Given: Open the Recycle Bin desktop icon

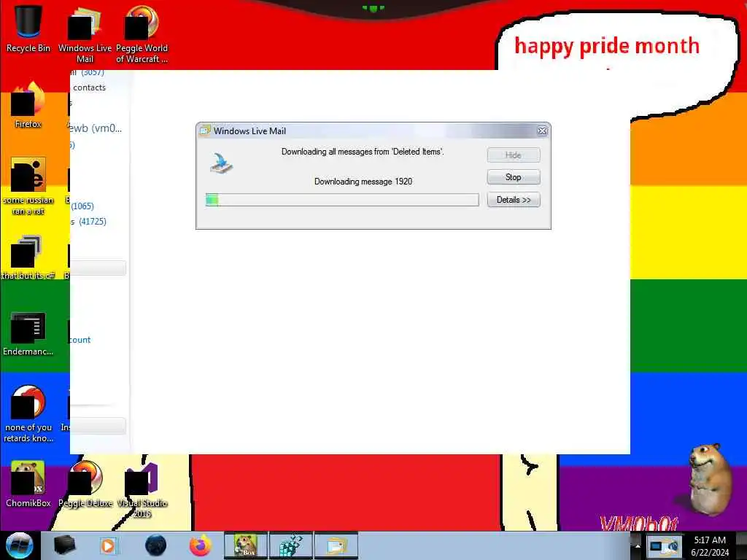Looking at the screenshot, I should point(28,28).
